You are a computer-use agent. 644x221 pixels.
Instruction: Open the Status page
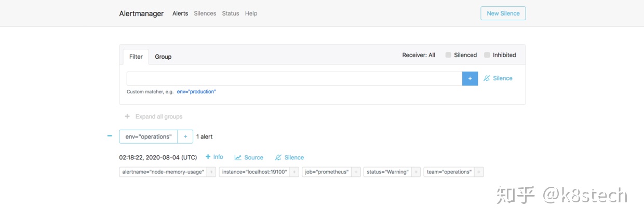pyautogui.click(x=231, y=13)
